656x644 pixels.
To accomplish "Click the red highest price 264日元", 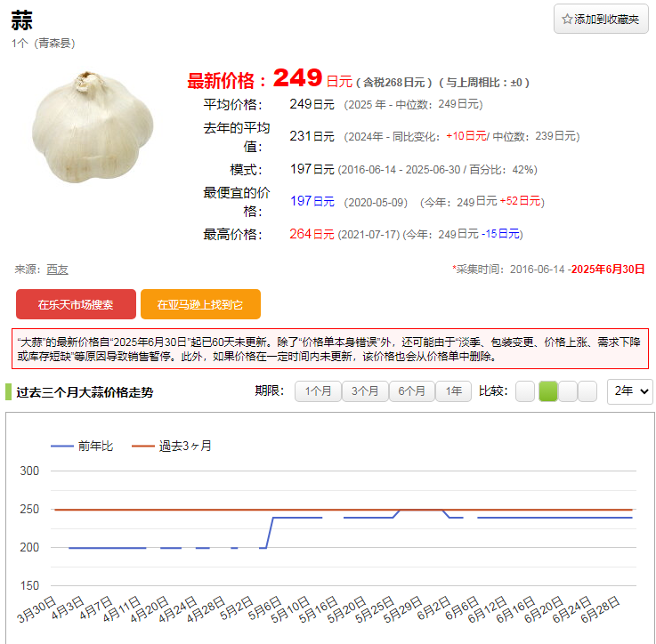I will 312,234.
